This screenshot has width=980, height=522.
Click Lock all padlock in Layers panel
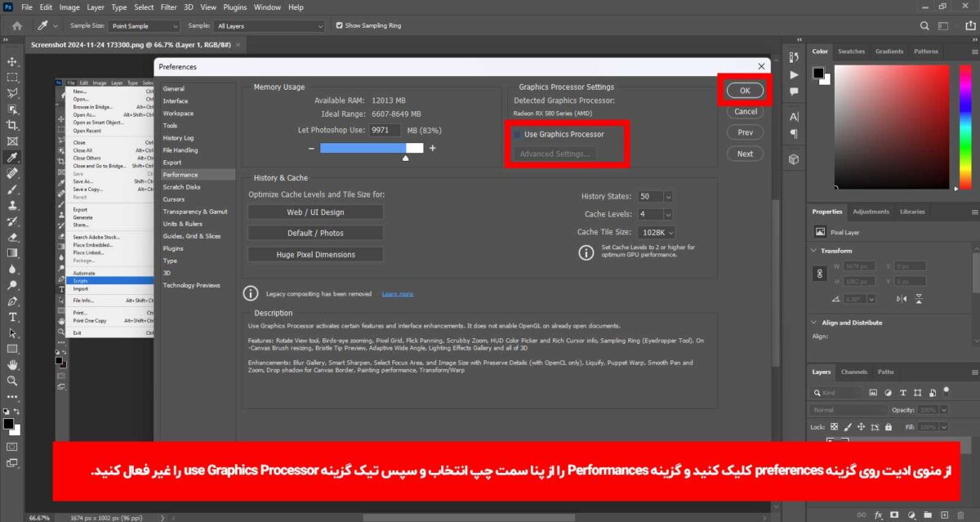pyautogui.click(x=889, y=426)
